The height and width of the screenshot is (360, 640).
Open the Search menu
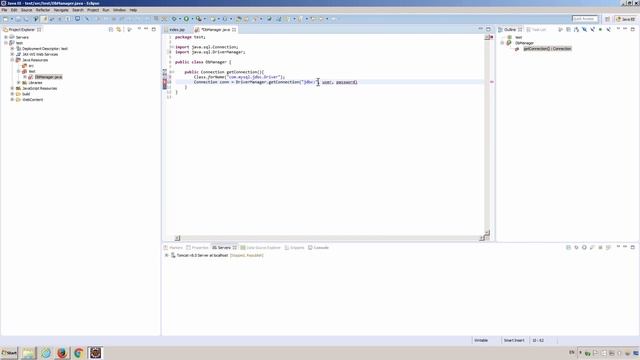click(x=78, y=10)
